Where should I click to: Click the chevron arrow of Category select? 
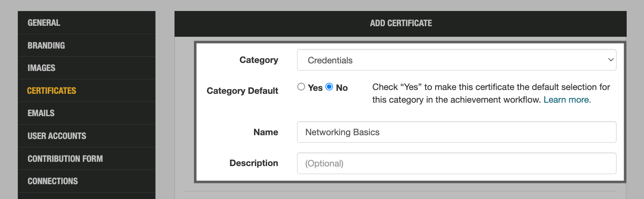tap(610, 60)
